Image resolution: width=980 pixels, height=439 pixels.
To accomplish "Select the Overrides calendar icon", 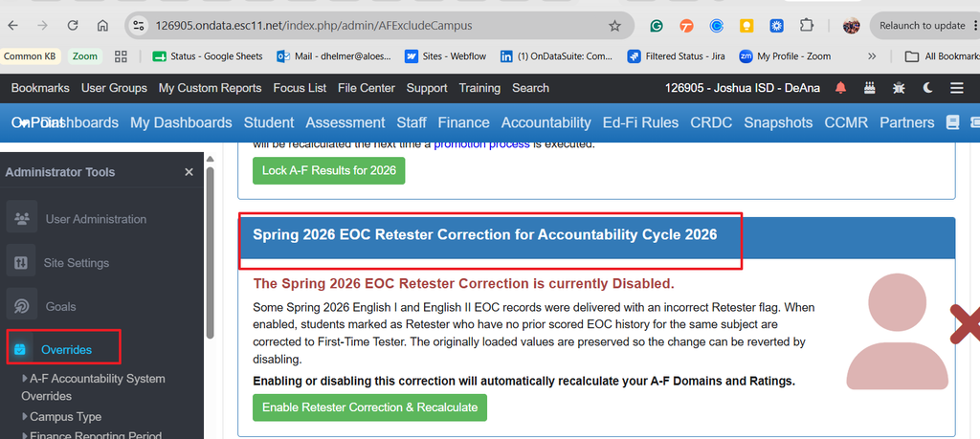I will pos(20,349).
